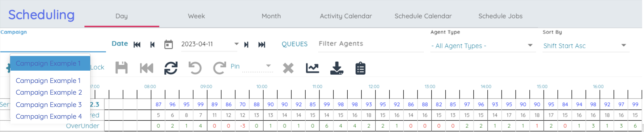Jump to next day arrow

246,45
